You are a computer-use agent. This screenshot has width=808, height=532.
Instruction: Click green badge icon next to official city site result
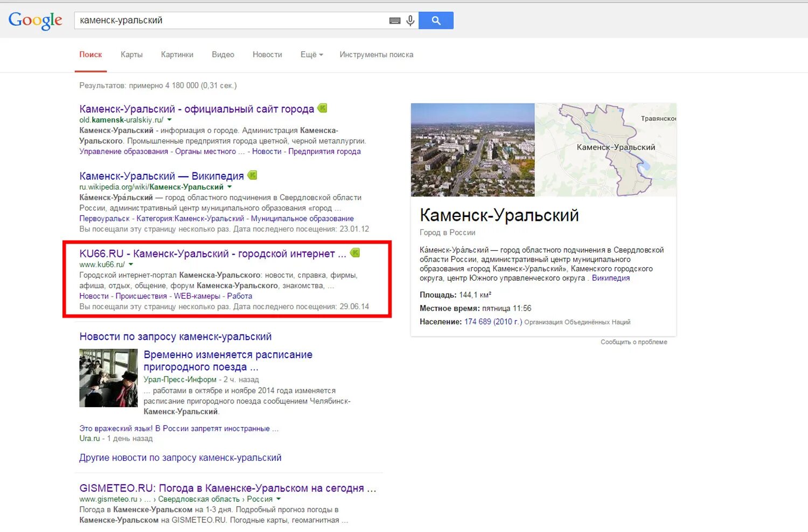click(x=323, y=108)
